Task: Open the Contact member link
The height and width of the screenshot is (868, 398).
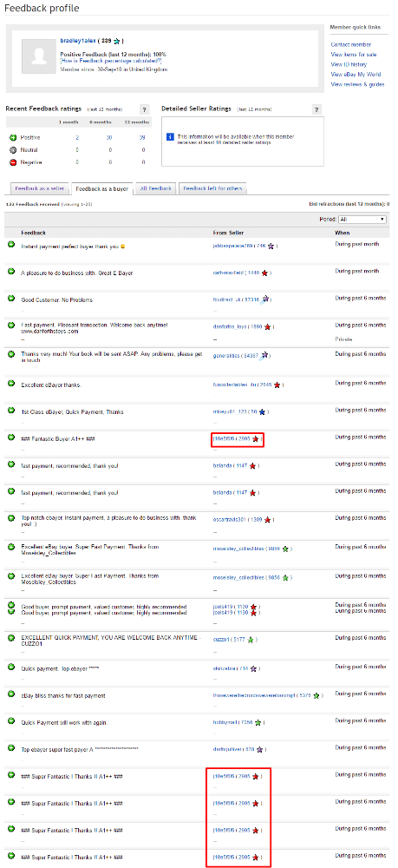Action: [351, 44]
